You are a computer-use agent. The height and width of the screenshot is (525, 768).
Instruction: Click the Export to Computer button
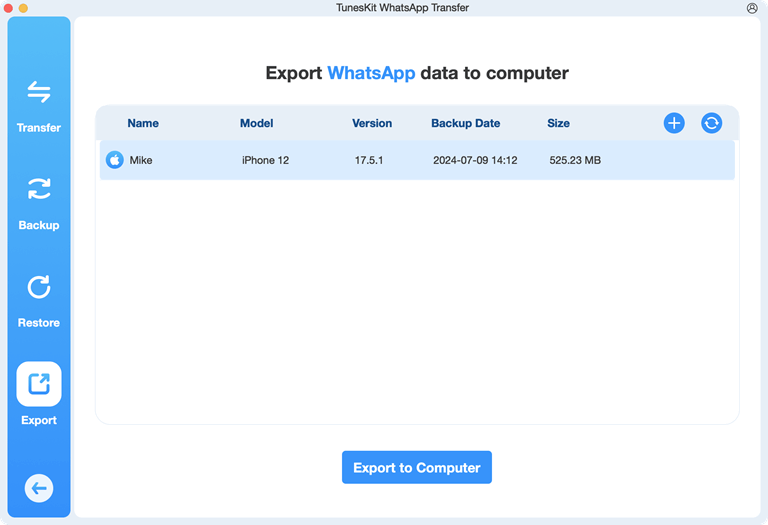tap(417, 467)
